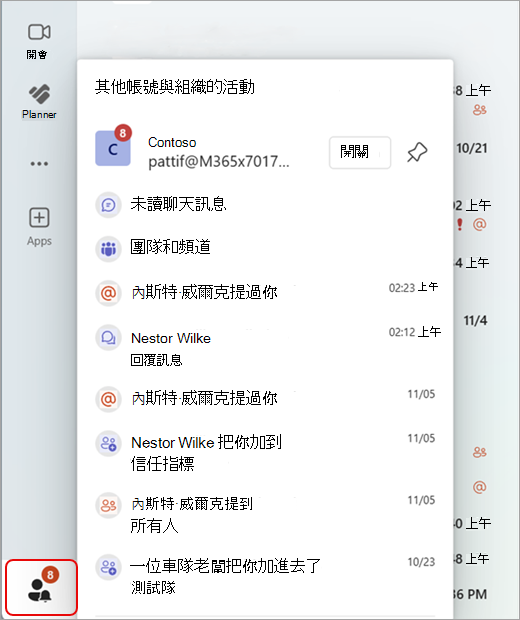The height and width of the screenshot is (620, 520).
Task: Click 11/4 date in background activity list
Action: coord(475,320)
